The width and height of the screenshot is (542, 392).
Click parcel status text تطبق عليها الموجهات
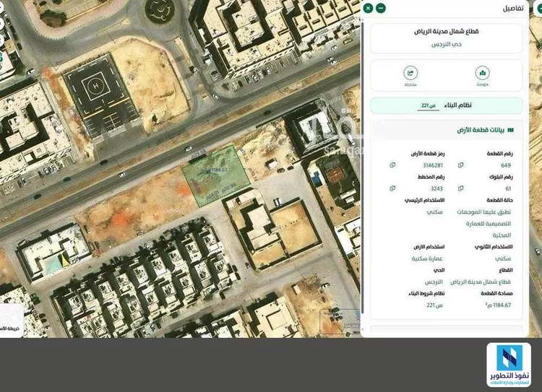tap(484, 212)
